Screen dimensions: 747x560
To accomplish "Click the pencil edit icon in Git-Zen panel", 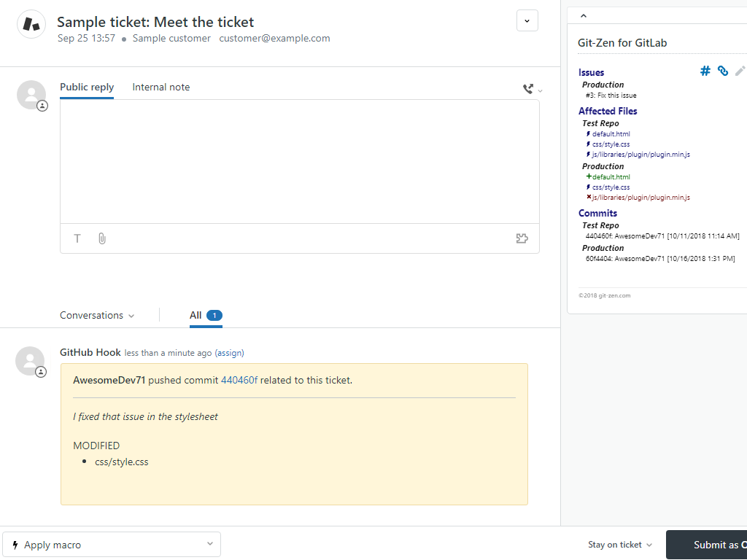I will coord(740,71).
